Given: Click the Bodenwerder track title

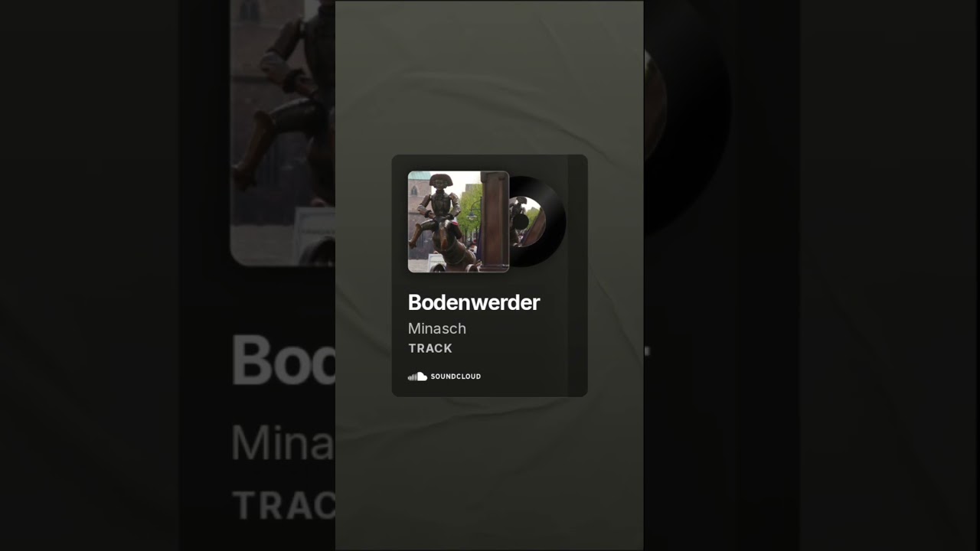Looking at the screenshot, I should click(x=474, y=302).
